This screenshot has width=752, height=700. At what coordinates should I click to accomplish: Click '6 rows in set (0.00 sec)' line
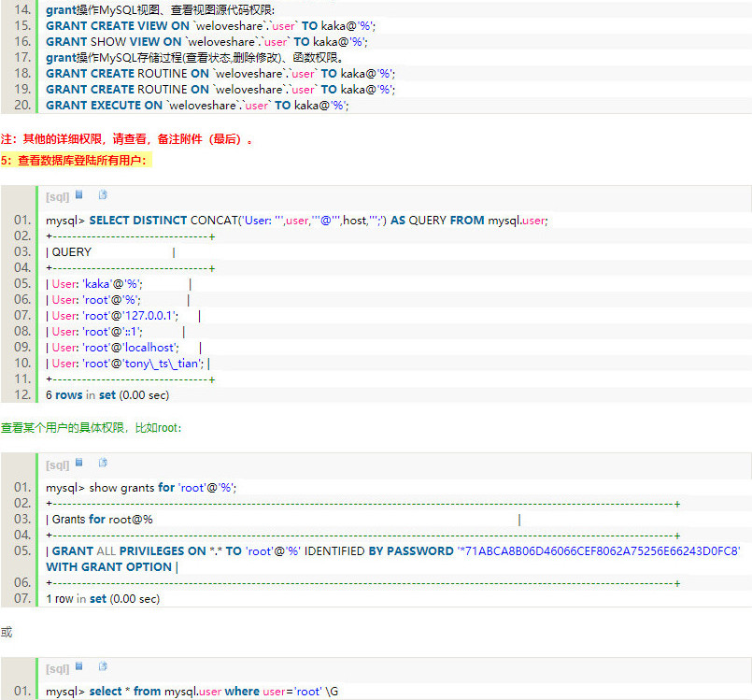pos(107,394)
